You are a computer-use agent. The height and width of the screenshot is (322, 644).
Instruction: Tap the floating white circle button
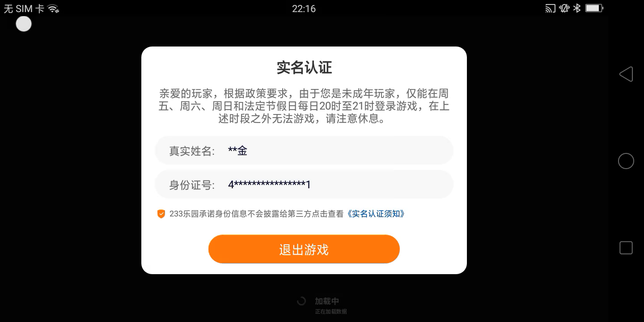24,24
